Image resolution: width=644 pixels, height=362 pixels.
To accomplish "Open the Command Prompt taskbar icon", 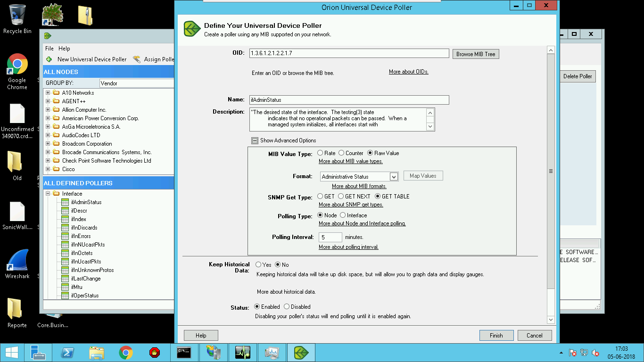I will (184, 353).
